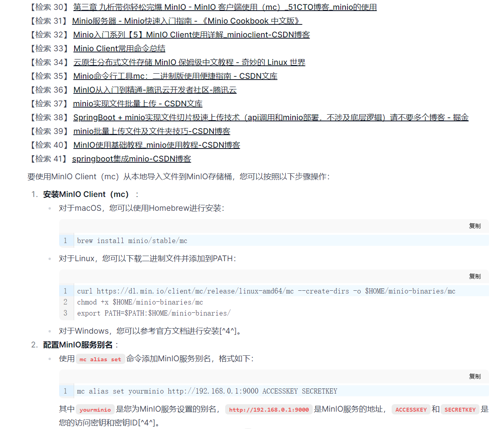Open the minio实现文件批量上传 link

tap(137, 104)
